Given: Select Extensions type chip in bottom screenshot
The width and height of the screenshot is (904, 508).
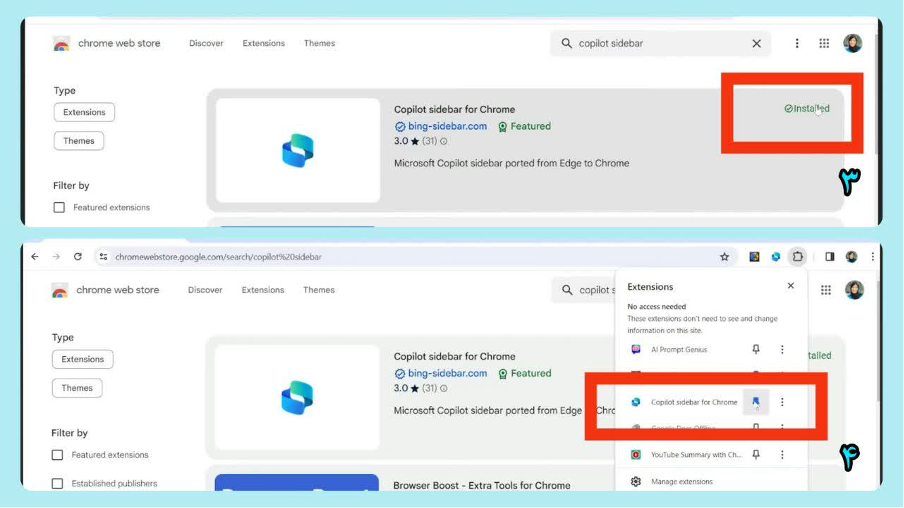Looking at the screenshot, I should click(82, 359).
